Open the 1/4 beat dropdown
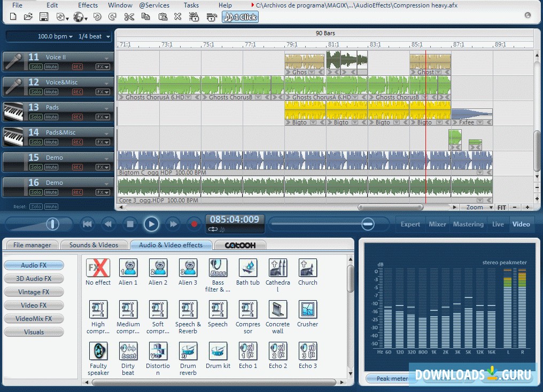The height and width of the screenshot is (392, 543). pyautogui.click(x=95, y=36)
